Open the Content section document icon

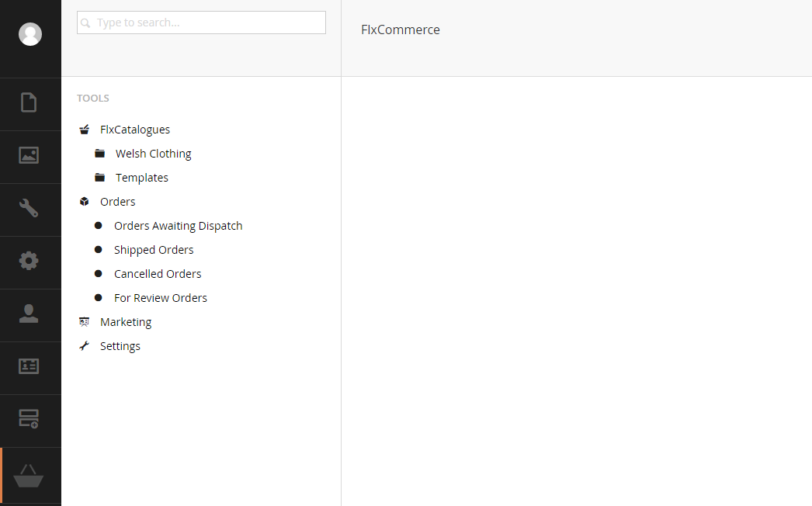[x=29, y=102]
